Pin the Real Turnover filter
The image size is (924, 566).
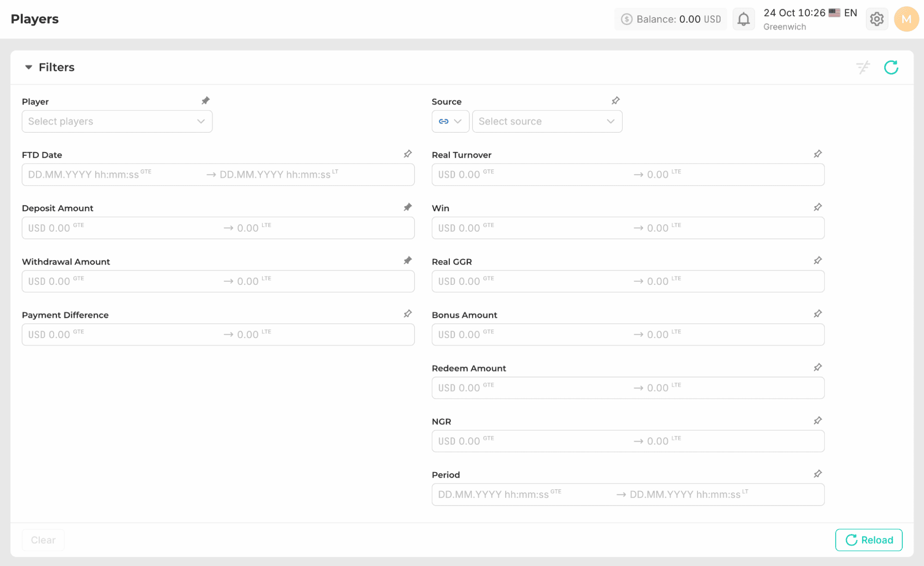pos(817,154)
